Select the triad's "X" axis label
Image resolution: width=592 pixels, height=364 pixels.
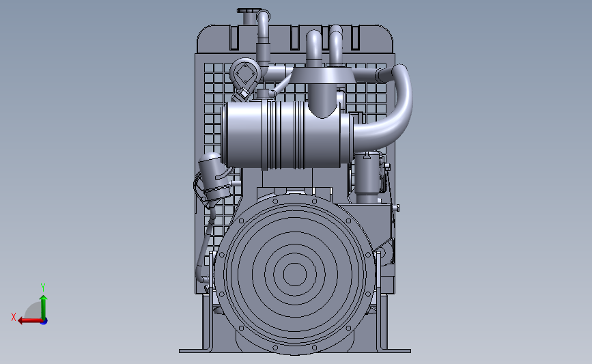14,317
